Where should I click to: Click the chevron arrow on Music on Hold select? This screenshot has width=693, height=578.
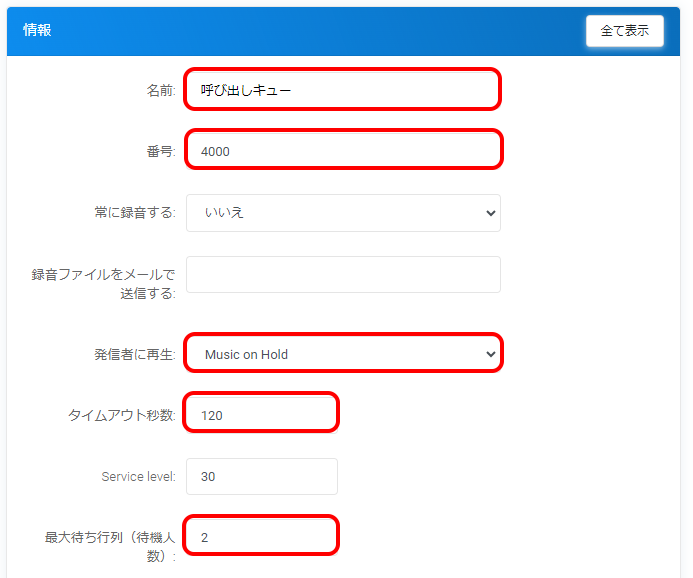pos(489,354)
